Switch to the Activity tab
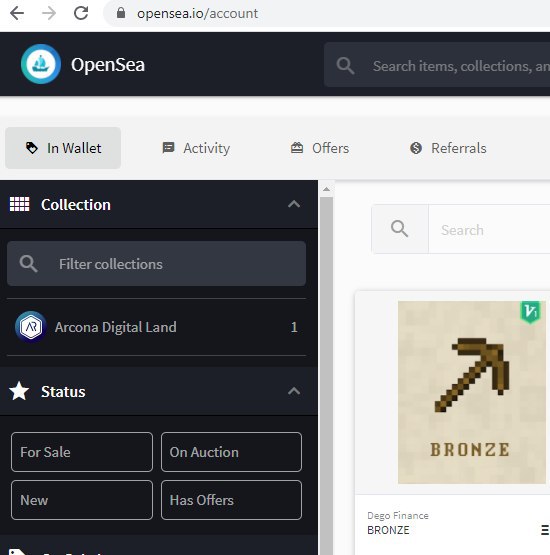This screenshot has height=555, width=550. (196, 148)
